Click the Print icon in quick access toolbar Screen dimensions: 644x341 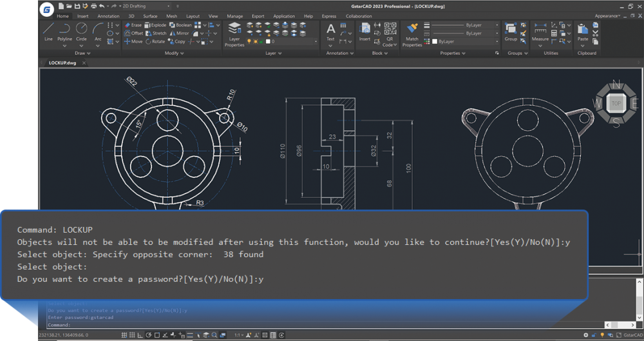click(x=93, y=6)
